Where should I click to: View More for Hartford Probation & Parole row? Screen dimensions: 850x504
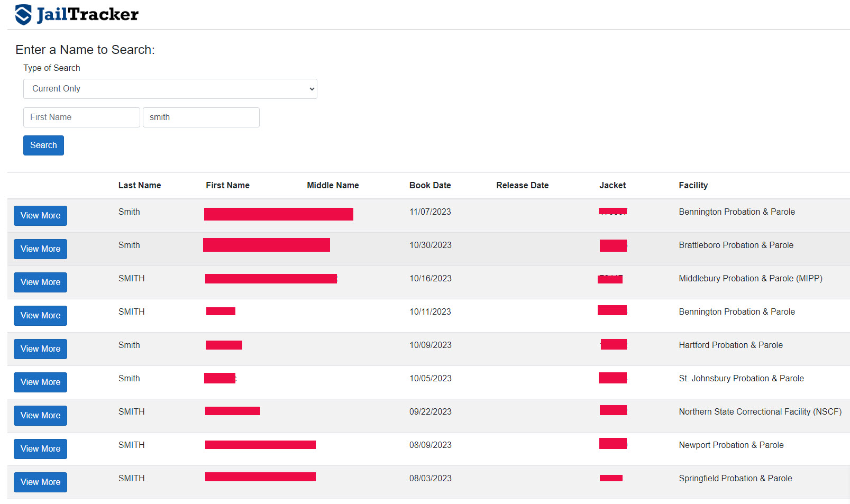40,349
